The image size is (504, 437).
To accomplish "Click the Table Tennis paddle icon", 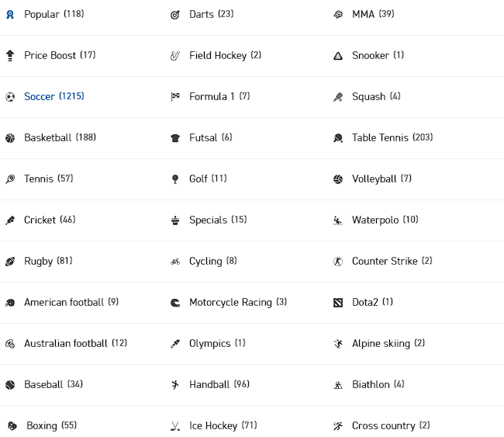I will (338, 138).
